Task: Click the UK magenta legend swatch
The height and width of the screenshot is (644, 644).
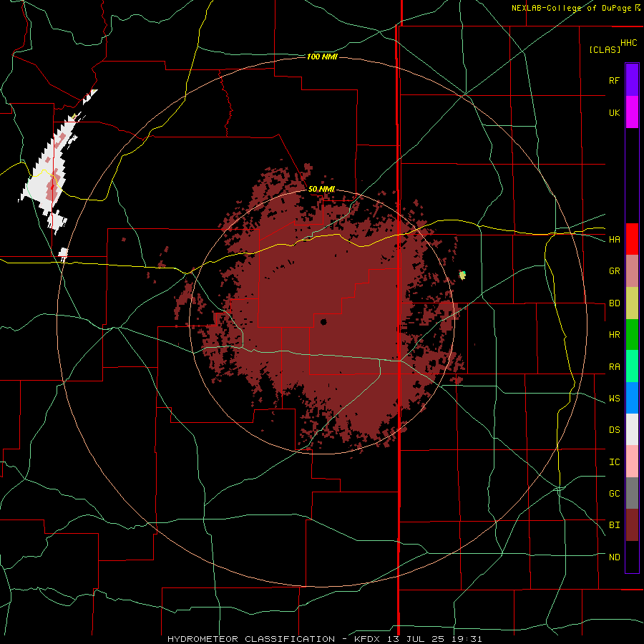Action: point(632,112)
